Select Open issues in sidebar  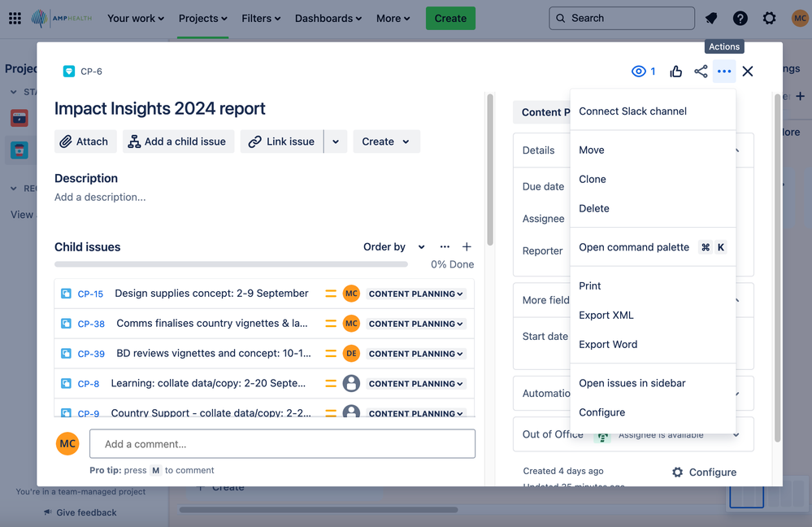(653, 383)
